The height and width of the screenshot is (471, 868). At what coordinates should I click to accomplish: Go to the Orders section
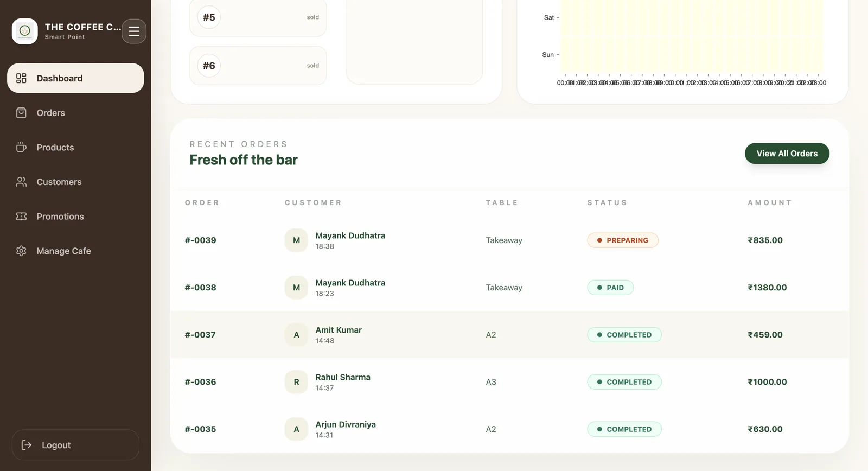[x=75, y=113]
